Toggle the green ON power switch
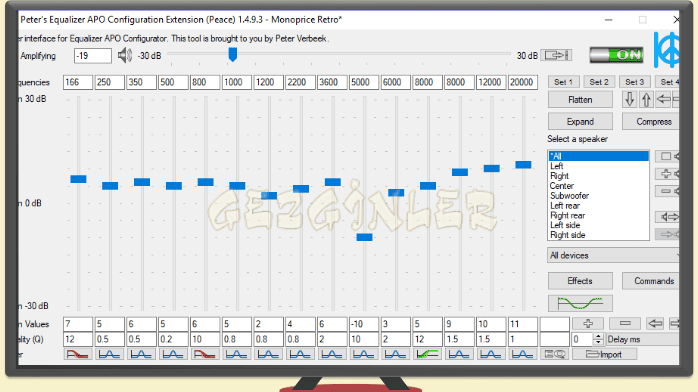698x392 pixels. click(x=616, y=55)
